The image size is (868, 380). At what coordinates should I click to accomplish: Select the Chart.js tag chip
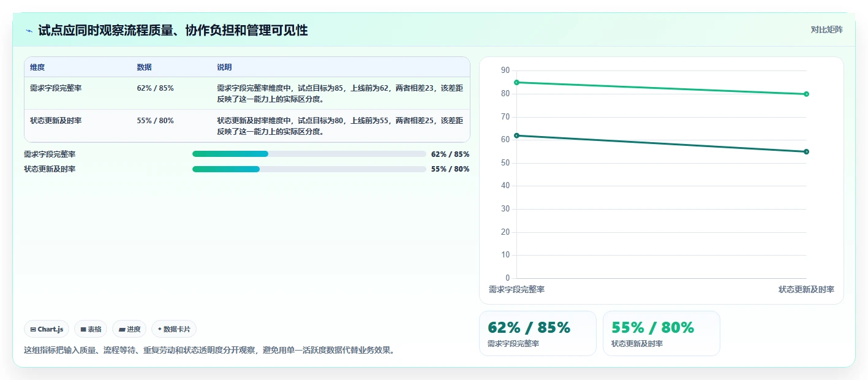click(47, 329)
